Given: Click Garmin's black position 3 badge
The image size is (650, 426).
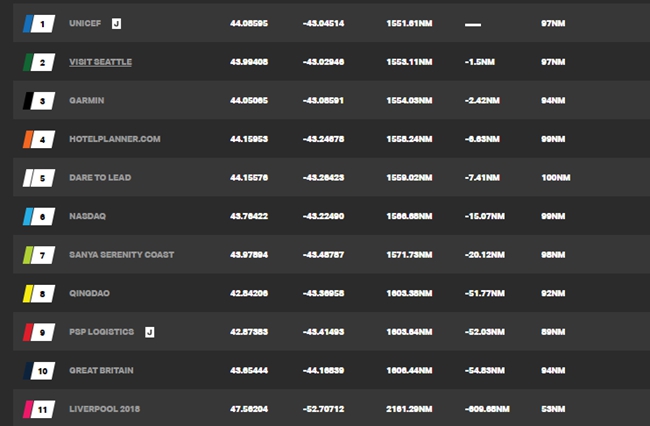Looking at the screenshot, I should click(x=39, y=101).
